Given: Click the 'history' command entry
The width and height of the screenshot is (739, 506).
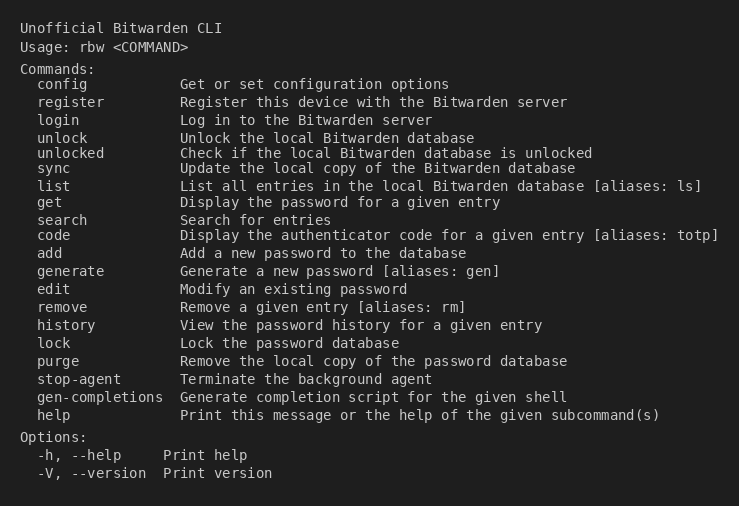Looking at the screenshot, I should pos(66,325).
